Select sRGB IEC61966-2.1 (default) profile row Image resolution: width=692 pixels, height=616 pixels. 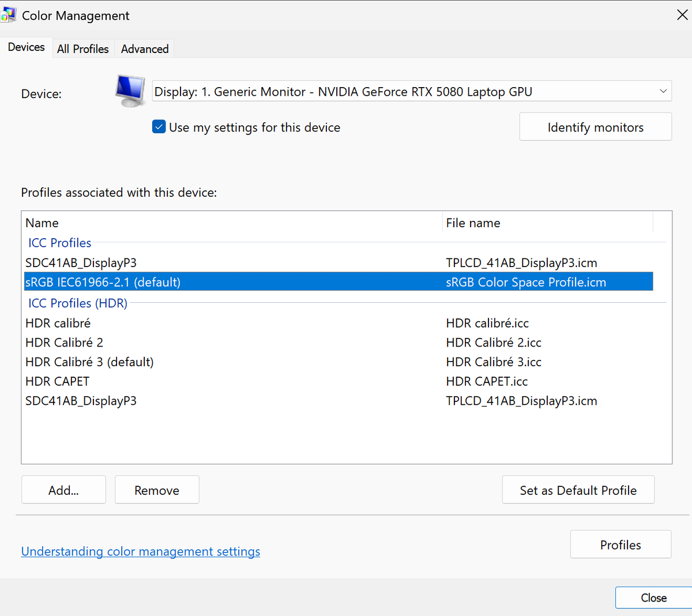(339, 281)
